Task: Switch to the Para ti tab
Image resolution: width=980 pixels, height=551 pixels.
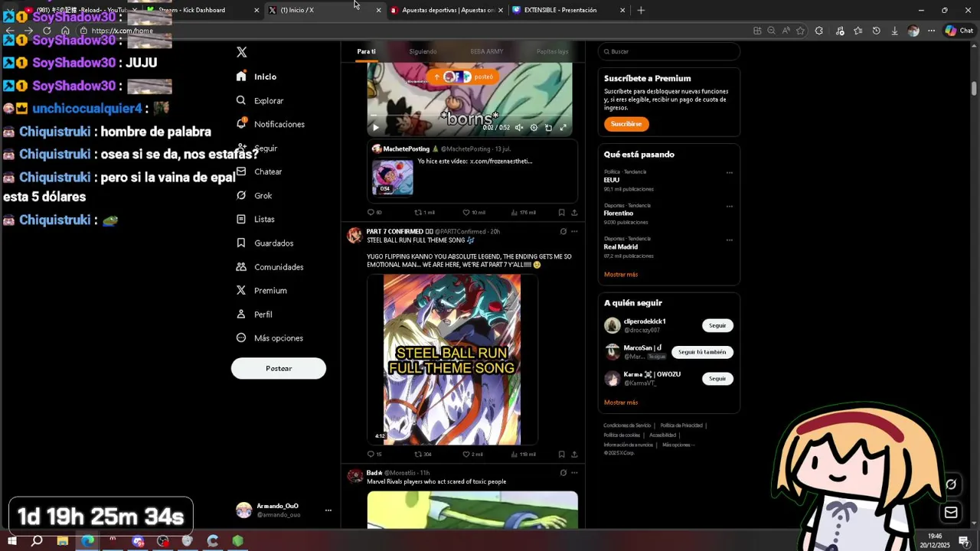Action: [366, 51]
